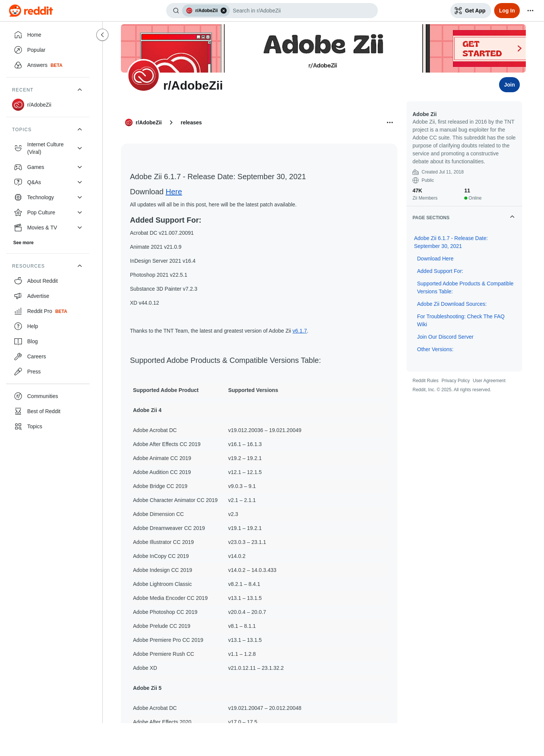Click the GET STARTED banner button
Image resolution: width=544 pixels, height=756 pixels.
(489, 48)
